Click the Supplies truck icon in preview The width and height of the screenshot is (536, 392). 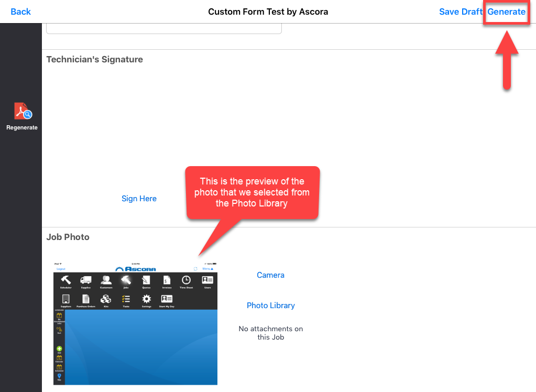[x=86, y=280]
